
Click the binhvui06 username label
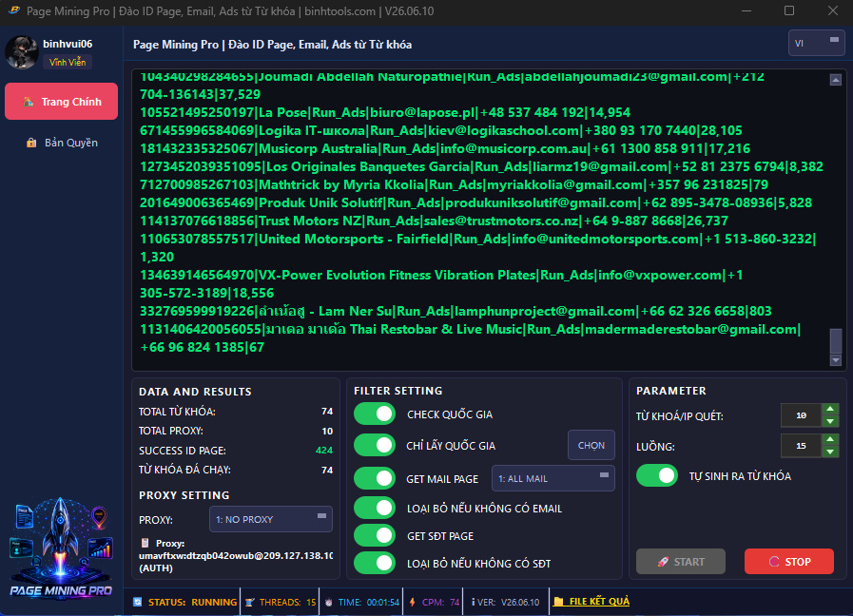68,44
